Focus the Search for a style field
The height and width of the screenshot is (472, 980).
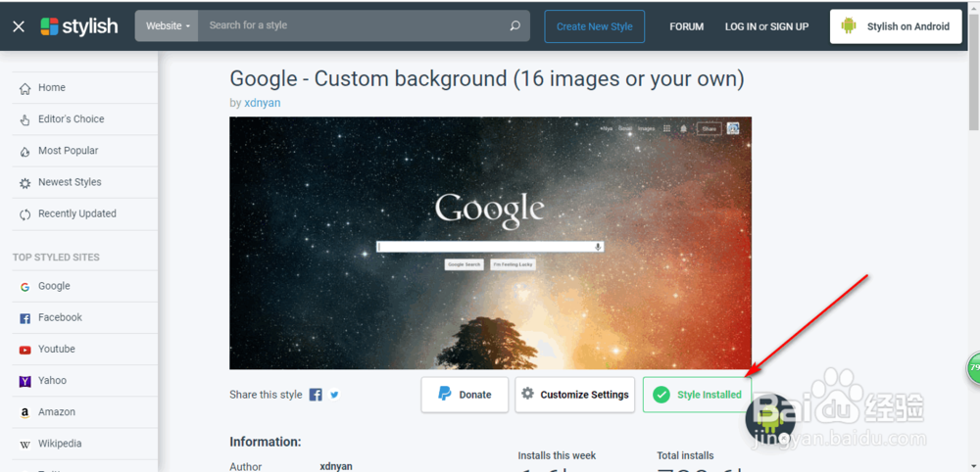(x=353, y=25)
